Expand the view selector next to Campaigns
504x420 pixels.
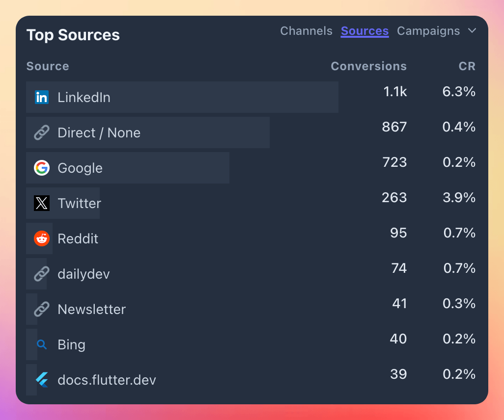[x=472, y=30]
